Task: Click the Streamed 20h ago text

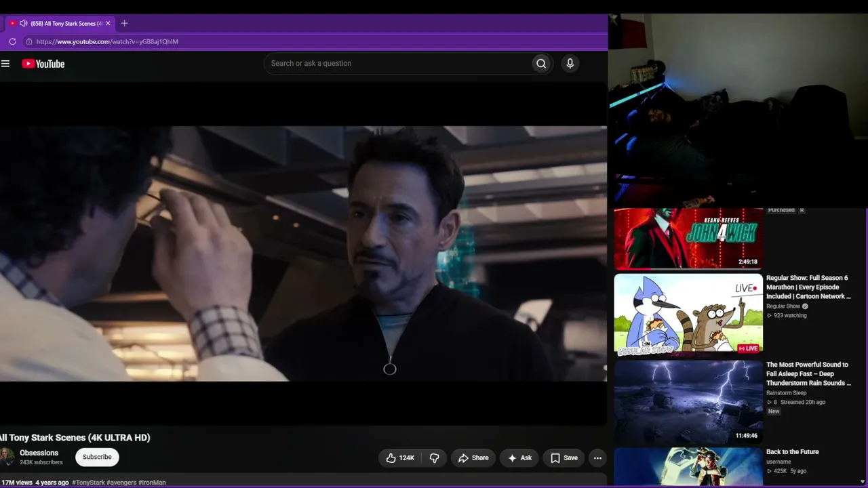Action: click(x=803, y=403)
